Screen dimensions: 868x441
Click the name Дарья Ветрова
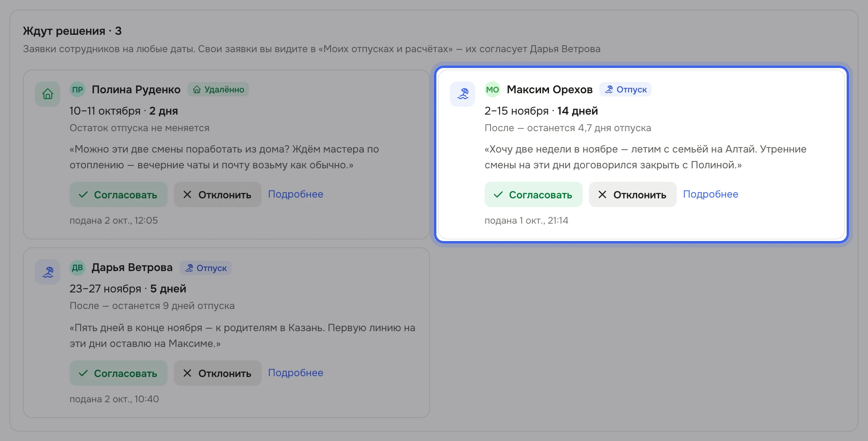(x=132, y=268)
